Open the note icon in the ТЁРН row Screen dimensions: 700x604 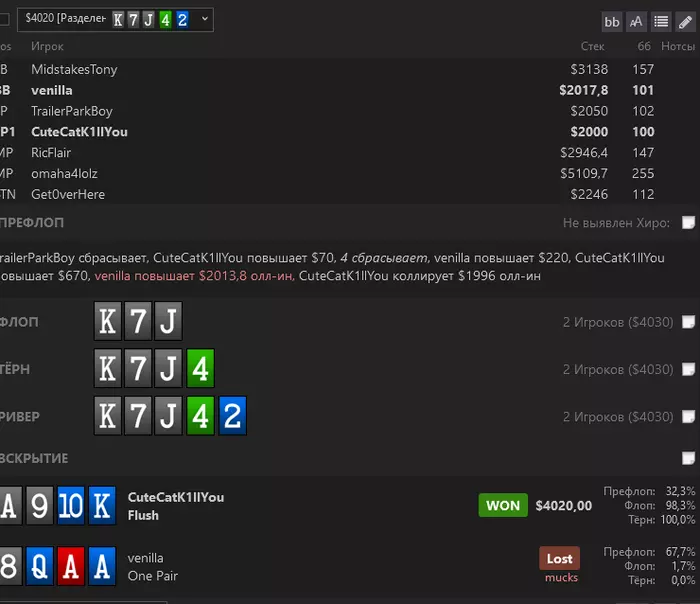point(688,369)
